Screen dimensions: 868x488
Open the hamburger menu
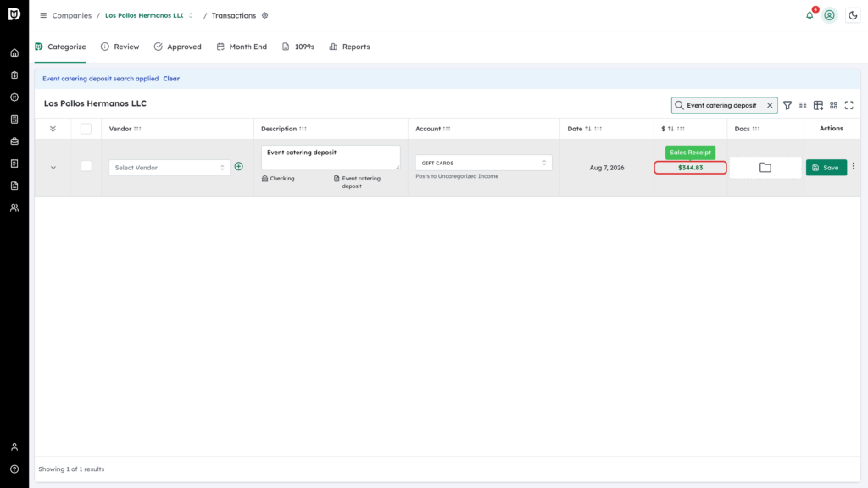[x=43, y=15]
